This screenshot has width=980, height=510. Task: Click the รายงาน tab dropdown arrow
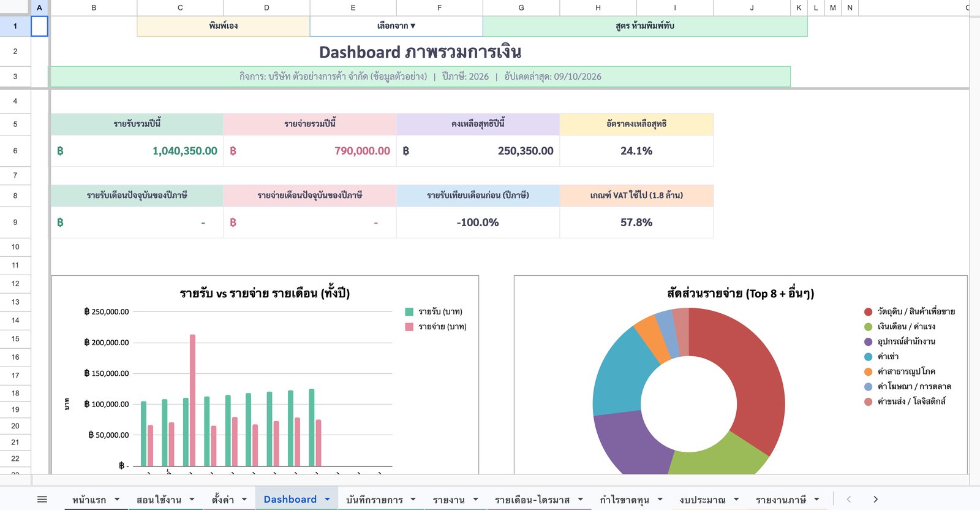coord(475,500)
